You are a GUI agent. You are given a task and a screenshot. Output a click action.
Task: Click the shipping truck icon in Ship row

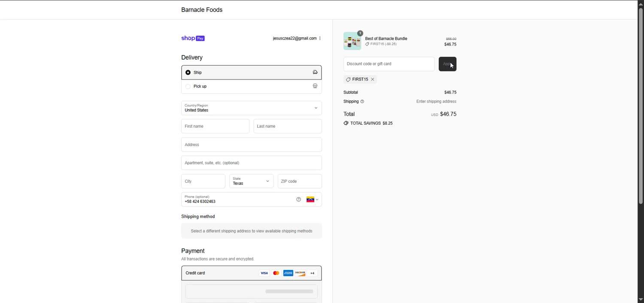[315, 72]
